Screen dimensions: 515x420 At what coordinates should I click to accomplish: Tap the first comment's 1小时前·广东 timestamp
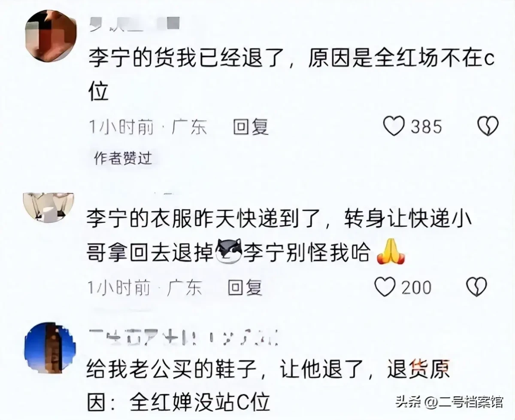(147, 127)
